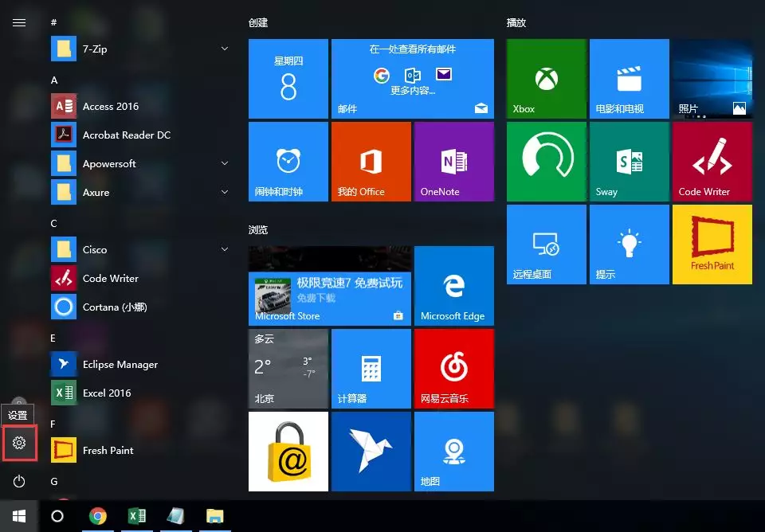Open the 计算器 calculator tile
This screenshot has width=765, height=532.
371,368
